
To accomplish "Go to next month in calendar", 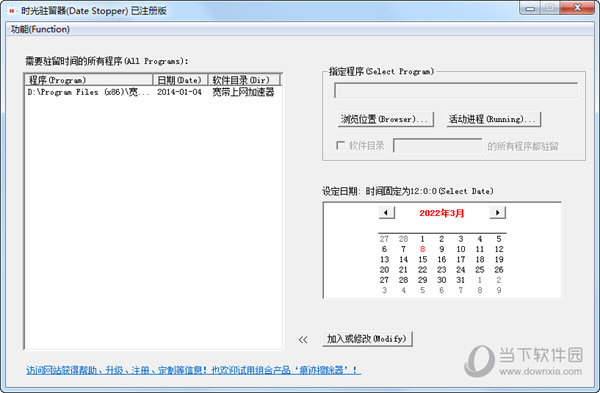I will [x=497, y=212].
